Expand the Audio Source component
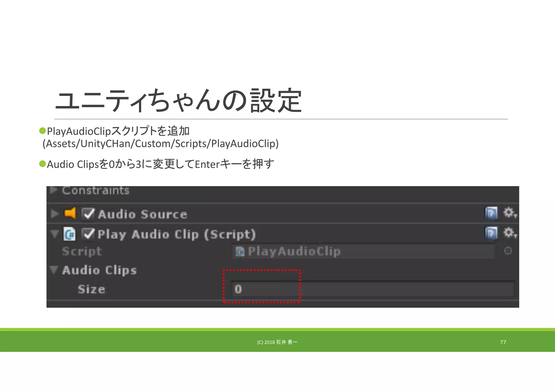The height and width of the screenshot is (392, 555). (54, 214)
